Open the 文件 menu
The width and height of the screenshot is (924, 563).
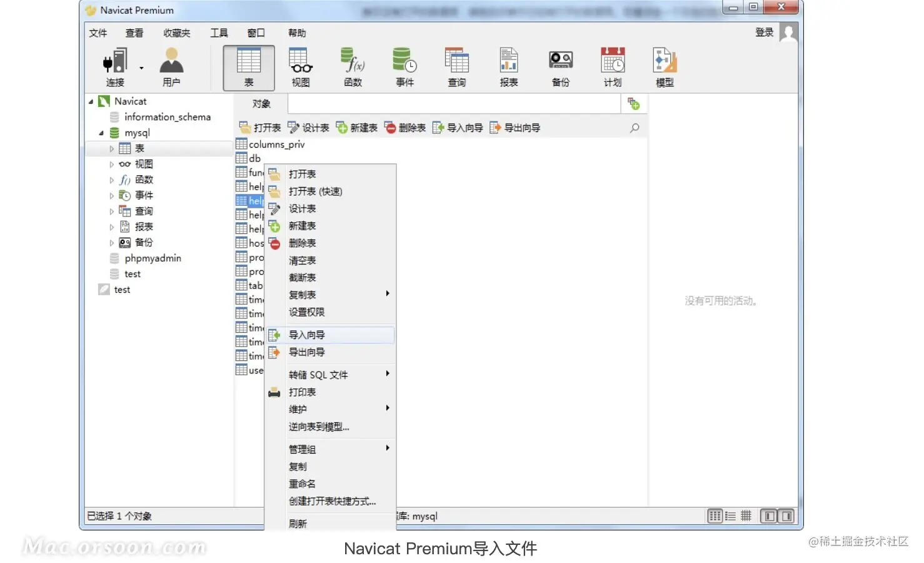click(98, 33)
